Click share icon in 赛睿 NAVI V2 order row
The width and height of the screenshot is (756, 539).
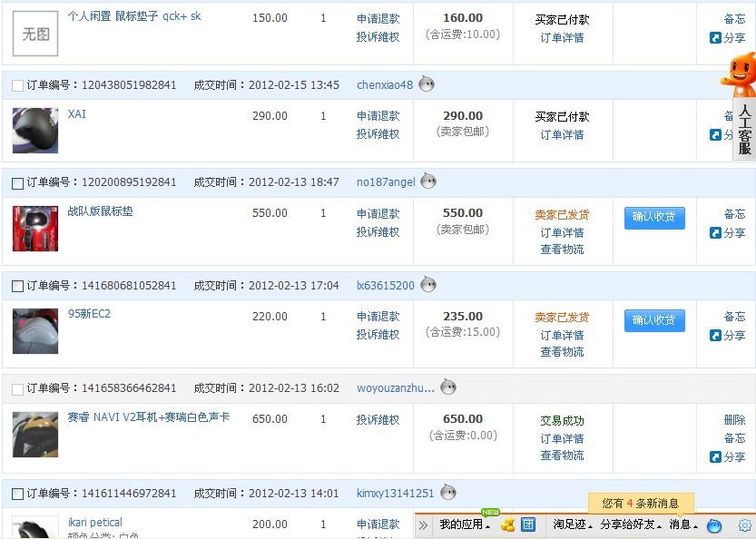(x=715, y=456)
